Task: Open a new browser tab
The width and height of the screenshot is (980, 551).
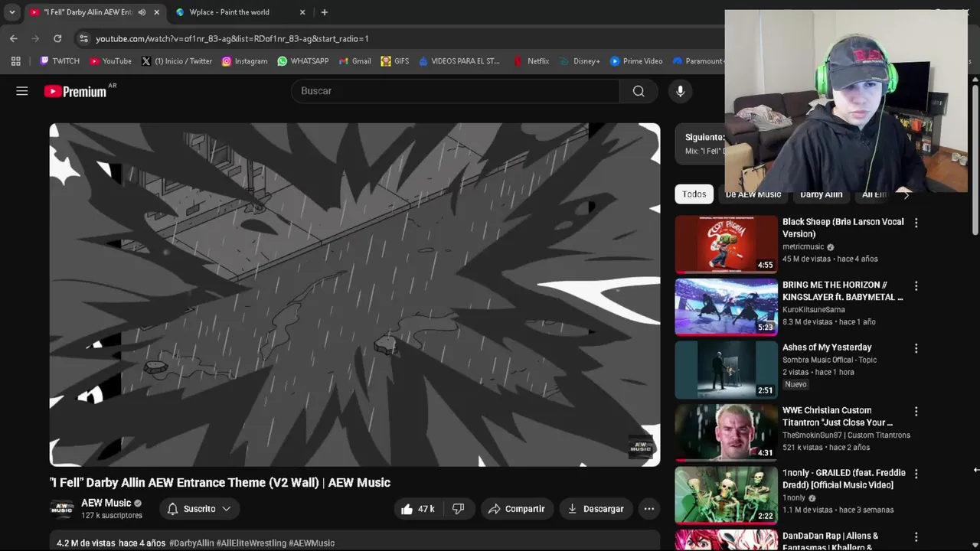Action: pyautogui.click(x=325, y=12)
